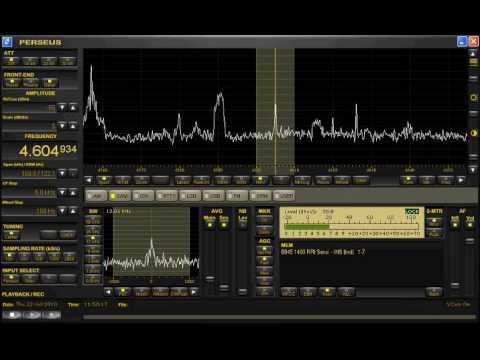Select the FM demodulation mode
This screenshot has width=480, height=360.
(x=237, y=196)
